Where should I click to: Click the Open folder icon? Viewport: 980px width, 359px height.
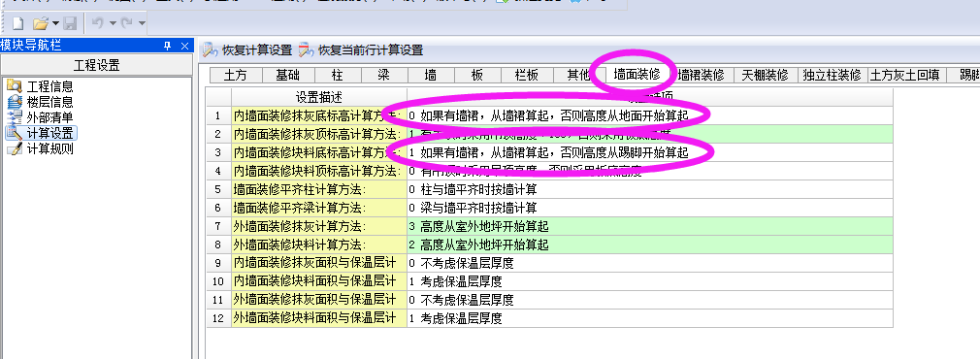coord(40,23)
